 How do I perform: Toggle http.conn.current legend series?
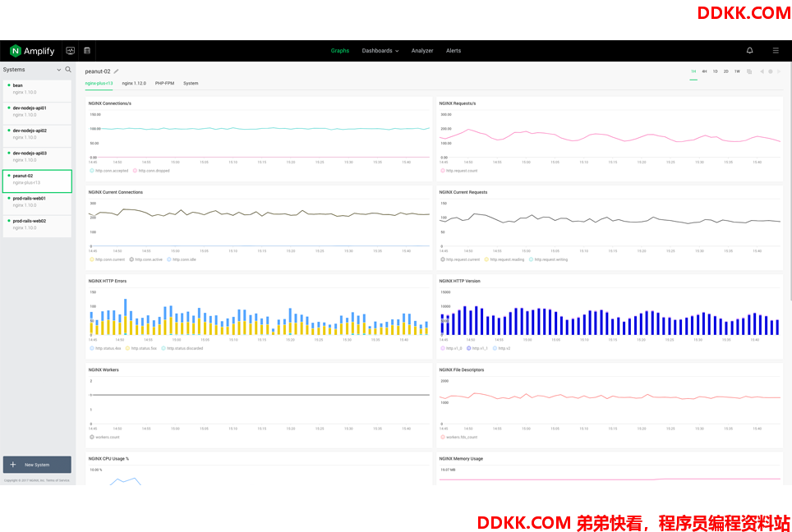point(108,259)
